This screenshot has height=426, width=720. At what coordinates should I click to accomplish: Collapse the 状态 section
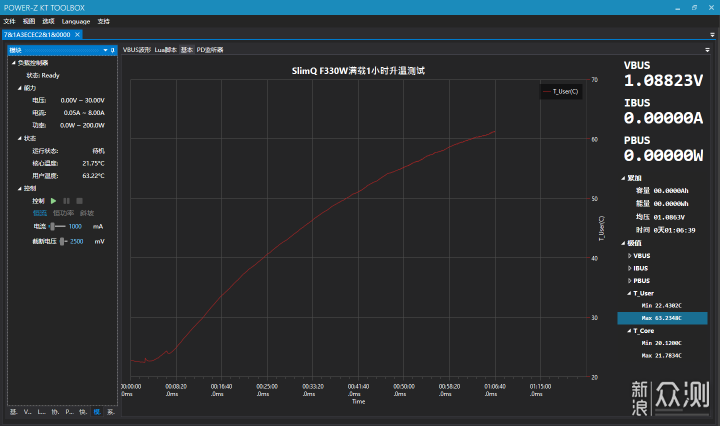pyautogui.click(x=19, y=138)
